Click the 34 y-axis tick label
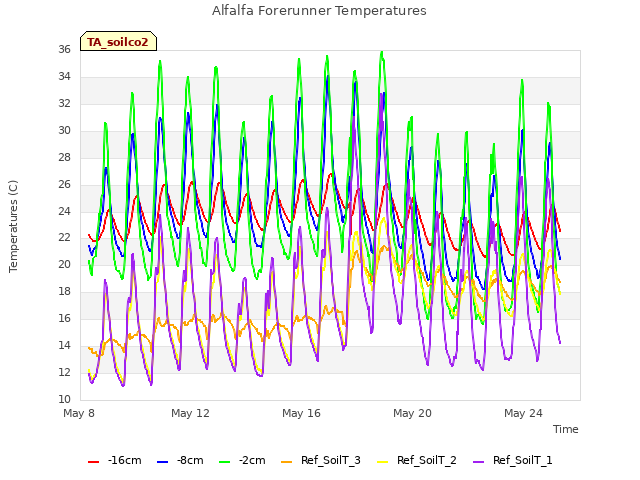This screenshot has width=640, height=480. [64, 76]
